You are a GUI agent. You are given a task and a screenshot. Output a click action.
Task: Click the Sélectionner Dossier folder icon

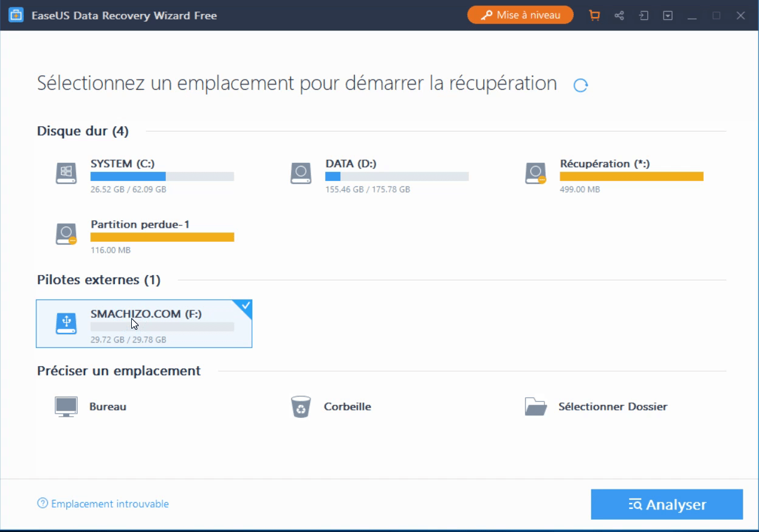pos(535,406)
